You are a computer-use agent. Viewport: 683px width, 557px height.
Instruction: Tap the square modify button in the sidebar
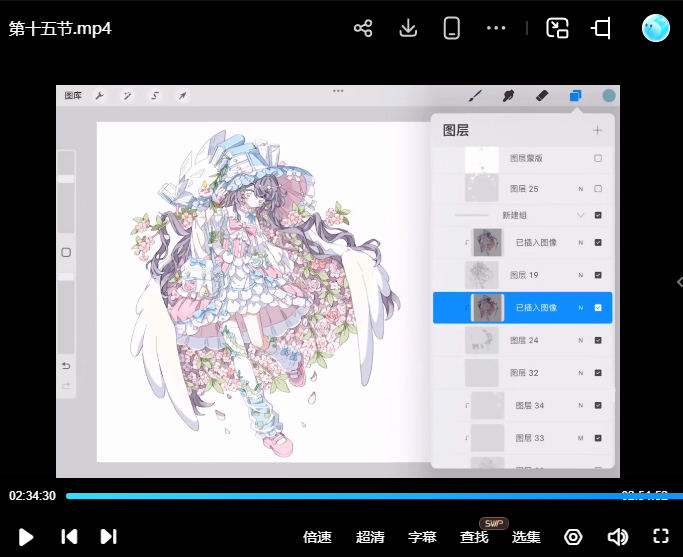66,253
